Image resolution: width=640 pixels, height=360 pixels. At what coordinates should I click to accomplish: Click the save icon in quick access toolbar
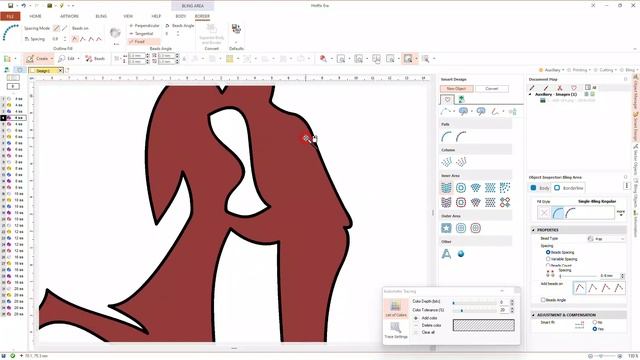tap(10, 6)
